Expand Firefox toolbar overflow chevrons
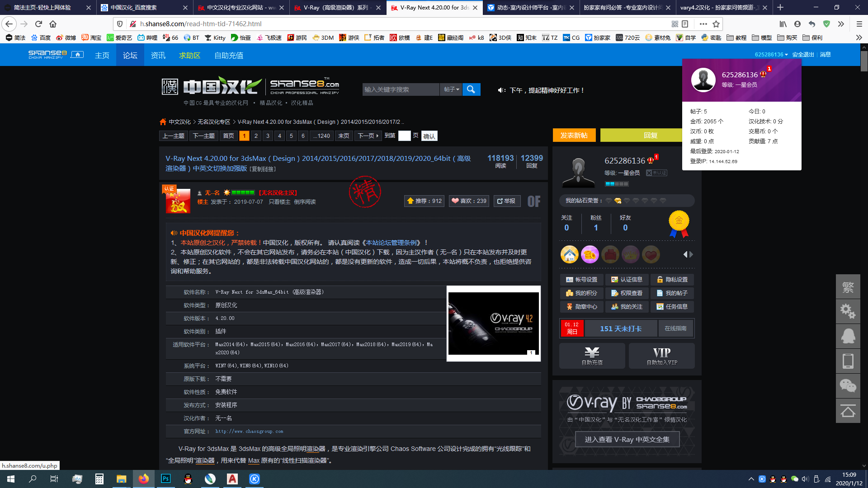The height and width of the screenshot is (488, 868). pyautogui.click(x=841, y=24)
